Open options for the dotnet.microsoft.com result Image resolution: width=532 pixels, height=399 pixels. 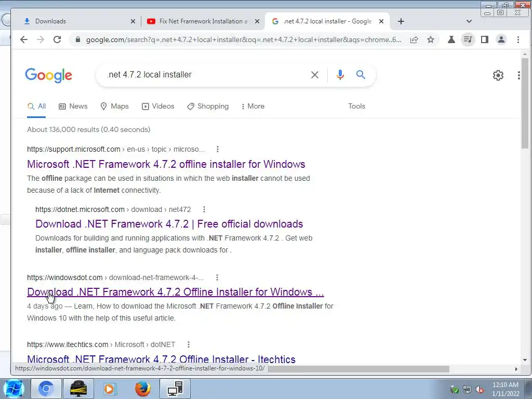pyautogui.click(x=204, y=209)
